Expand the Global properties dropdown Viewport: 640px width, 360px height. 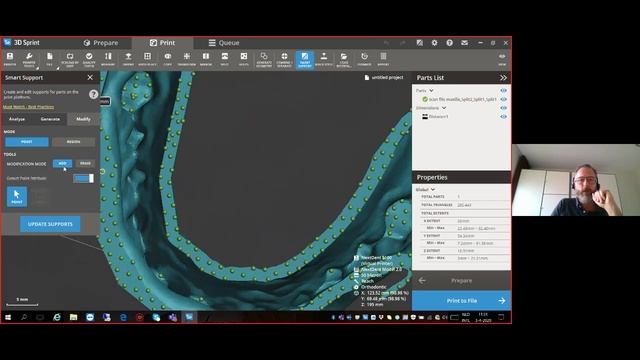pyautogui.click(x=433, y=189)
